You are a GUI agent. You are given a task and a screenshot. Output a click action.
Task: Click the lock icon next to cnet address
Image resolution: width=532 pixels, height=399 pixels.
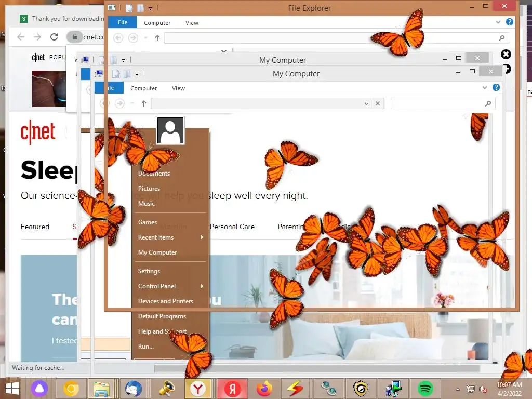pos(75,37)
